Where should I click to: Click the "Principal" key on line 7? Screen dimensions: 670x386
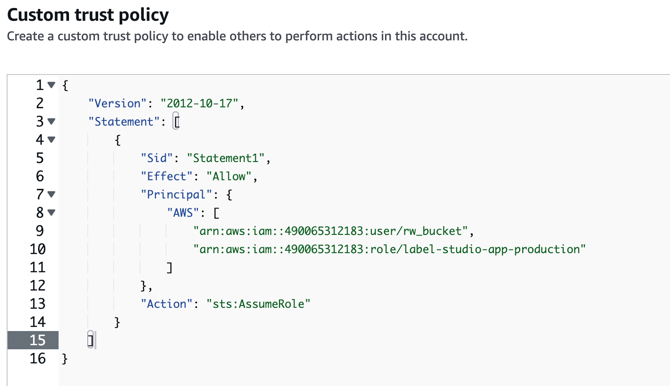coord(176,194)
